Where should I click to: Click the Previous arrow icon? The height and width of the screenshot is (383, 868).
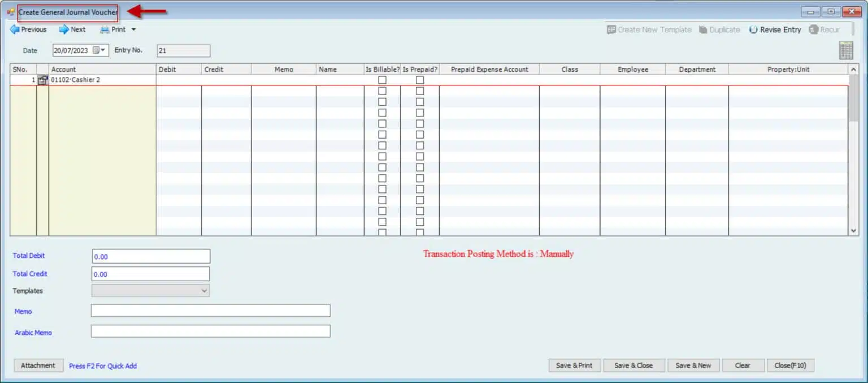point(15,29)
